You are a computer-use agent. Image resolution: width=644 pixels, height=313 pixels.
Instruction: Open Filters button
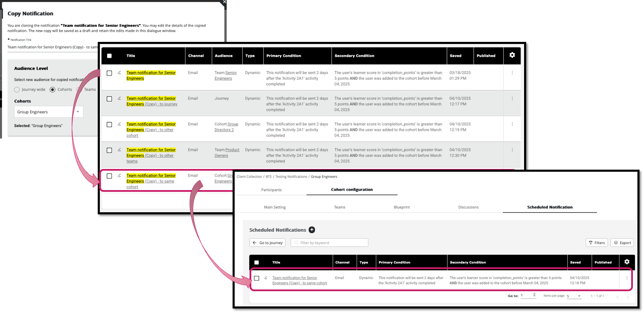tap(597, 243)
